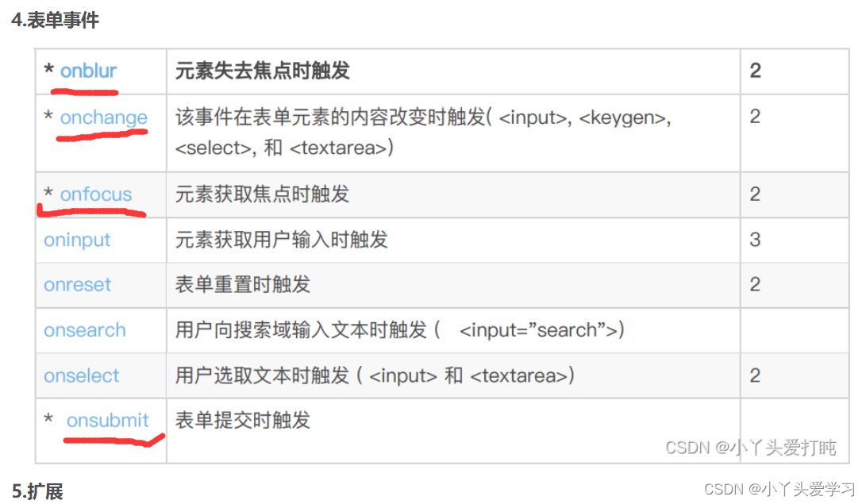Screen dimensions: 866x504
Task: Click the onfocus event link
Action: (96, 194)
